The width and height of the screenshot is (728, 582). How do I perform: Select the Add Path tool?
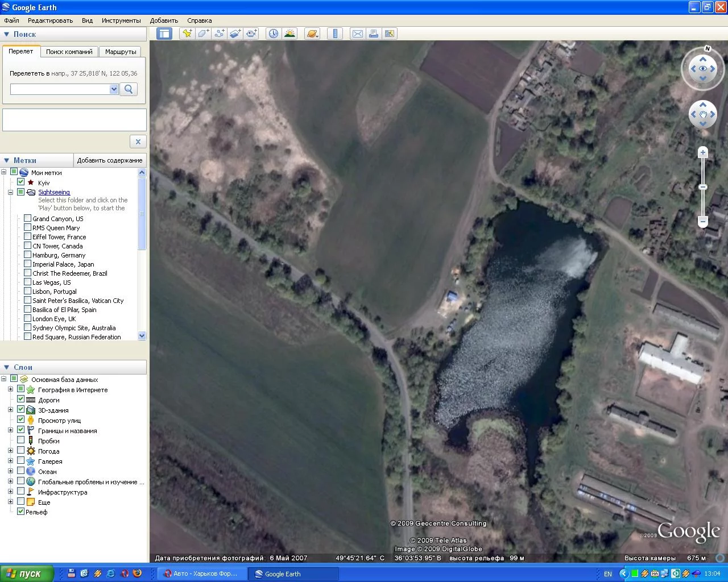[x=219, y=34]
